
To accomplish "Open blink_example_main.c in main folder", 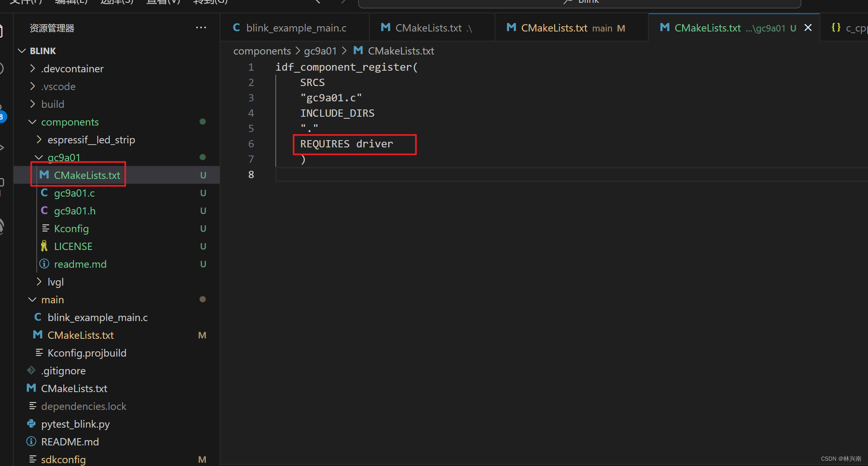I will pyautogui.click(x=117, y=317).
